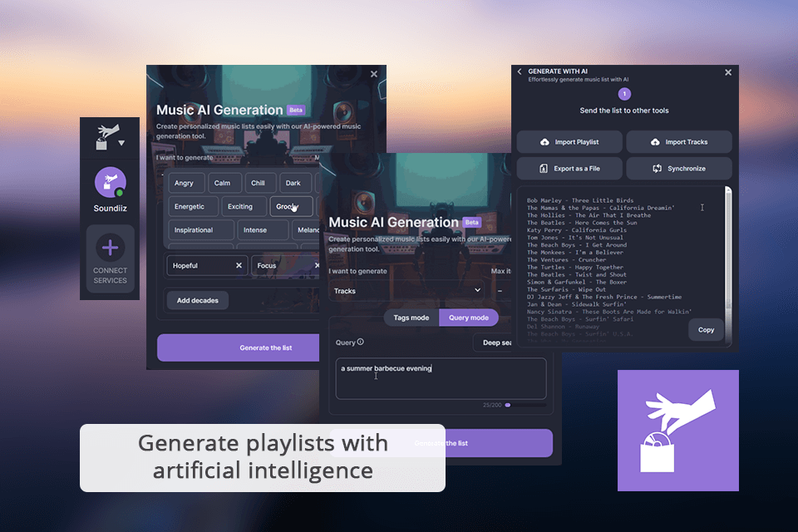Toggle the Intense mood tag
The height and width of the screenshot is (532, 798).
[263, 230]
